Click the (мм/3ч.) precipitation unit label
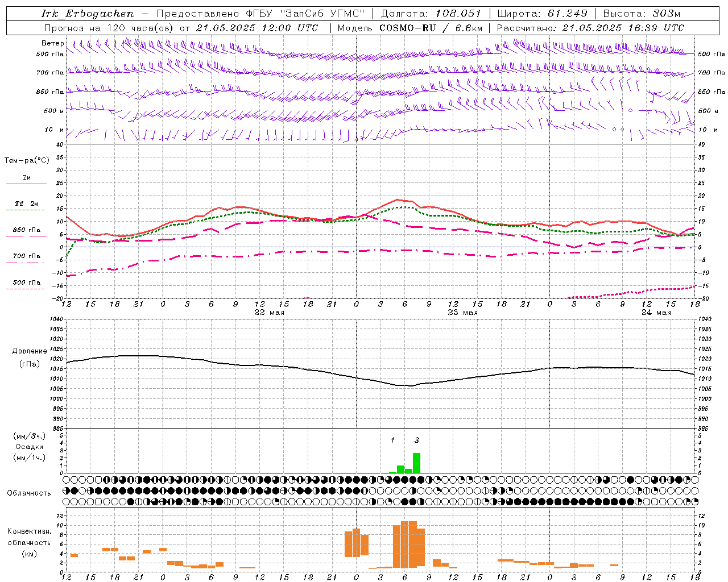This screenshot has height=582, width=728. point(30,436)
